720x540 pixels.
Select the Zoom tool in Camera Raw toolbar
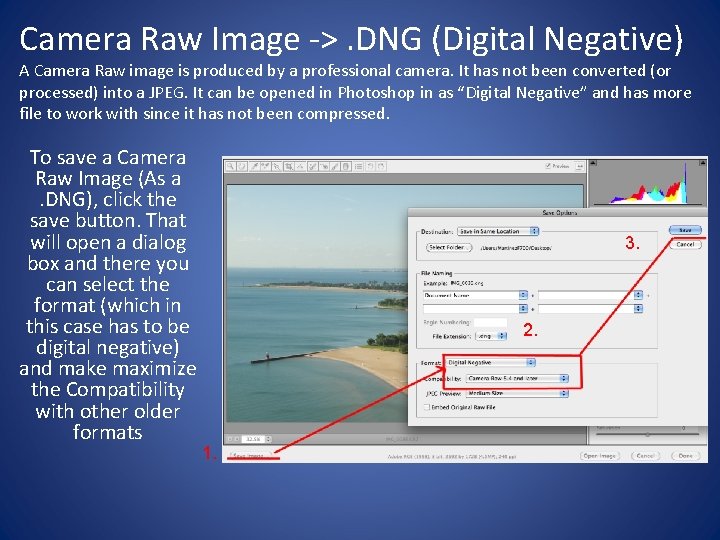coord(231,166)
